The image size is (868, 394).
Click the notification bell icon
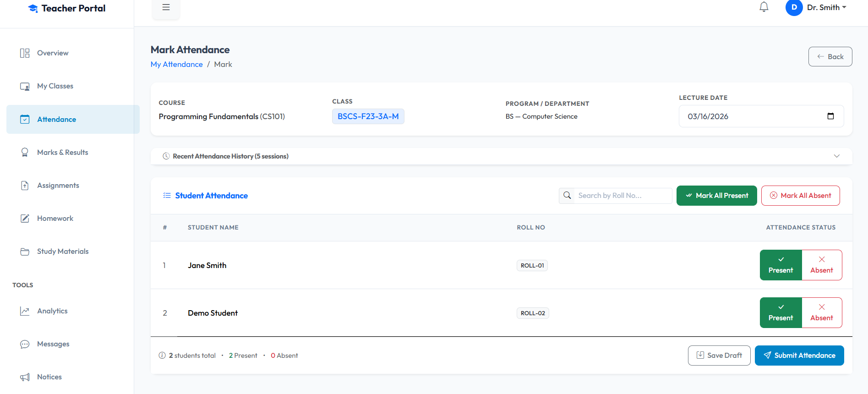(x=764, y=7)
